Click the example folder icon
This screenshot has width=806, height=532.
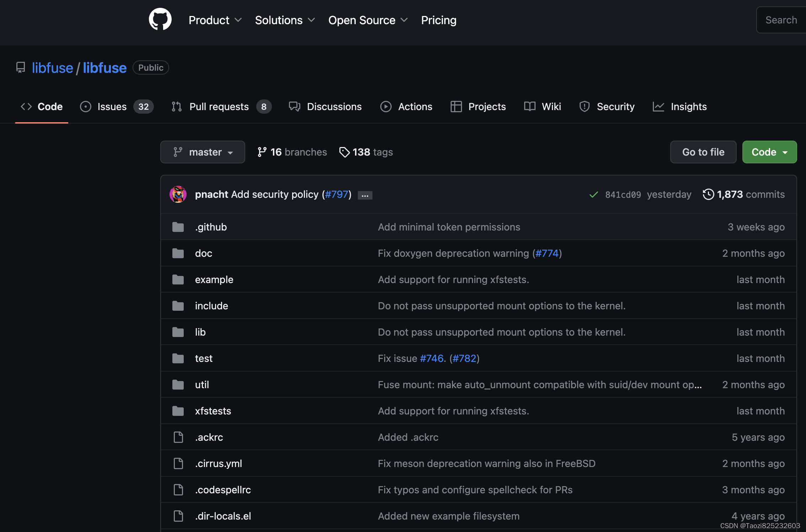178,279
